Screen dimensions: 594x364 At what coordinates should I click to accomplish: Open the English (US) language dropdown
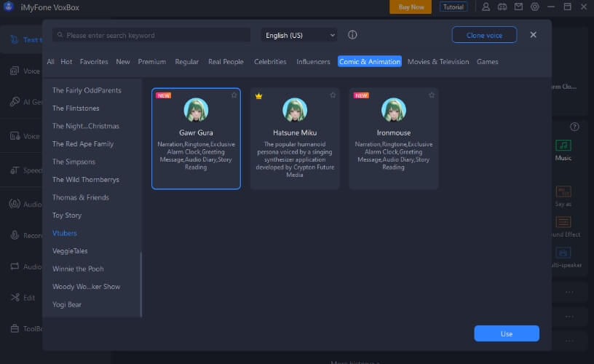299,35
